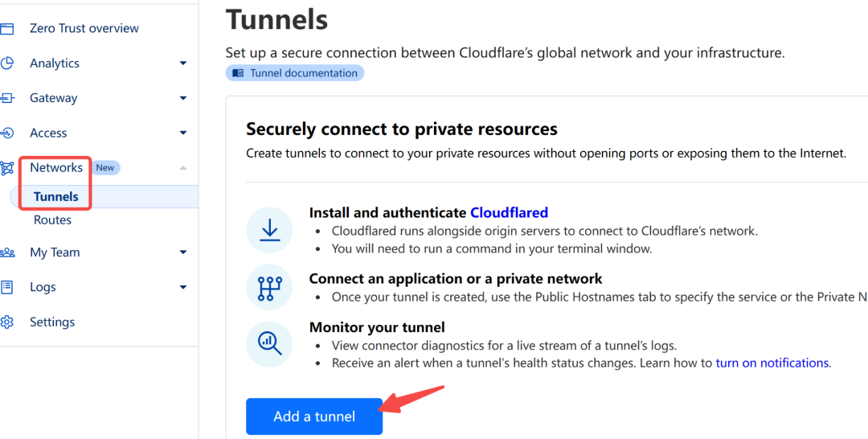The width and height of the screenshot is (868, 439).
Task: Click the Networks sidebar icon
Action: click(x=7, y=168)
